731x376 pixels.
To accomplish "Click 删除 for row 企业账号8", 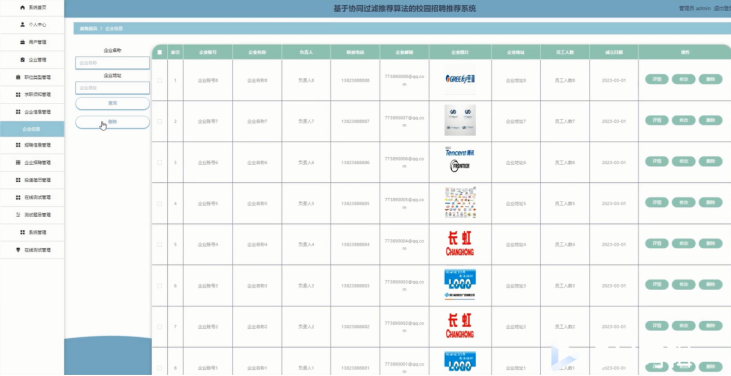I will (710, 80).
